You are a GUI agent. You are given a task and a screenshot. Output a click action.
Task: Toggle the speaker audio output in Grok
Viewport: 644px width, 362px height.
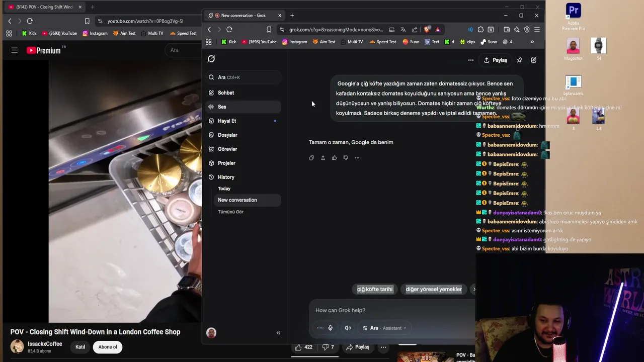pos(348,328)
